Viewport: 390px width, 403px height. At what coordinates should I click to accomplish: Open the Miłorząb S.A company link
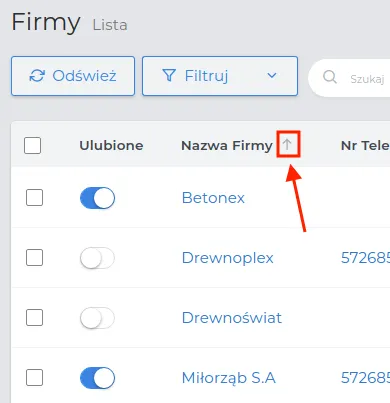[x=229, y=378]
